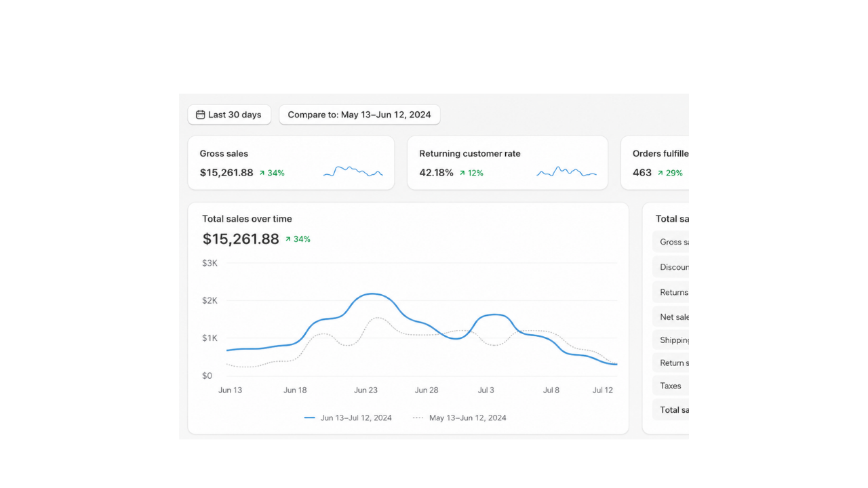This screenshot has width=868, height=488.
Task: Select the Discounts row in breakdown panel
Action: [671, 267]
